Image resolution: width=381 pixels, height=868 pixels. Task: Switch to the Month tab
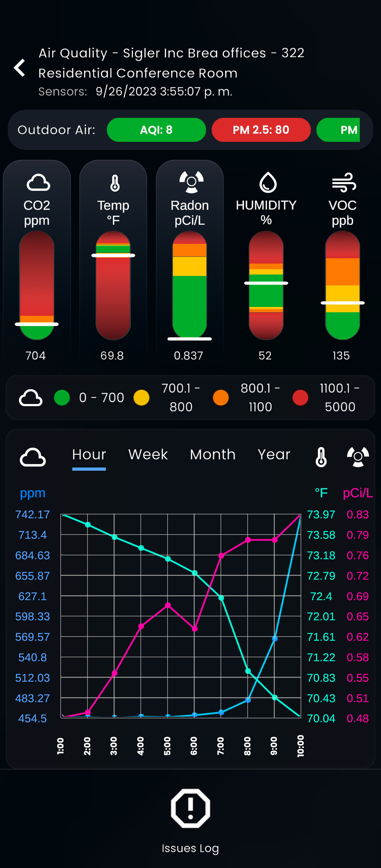[x=212, y=454]
